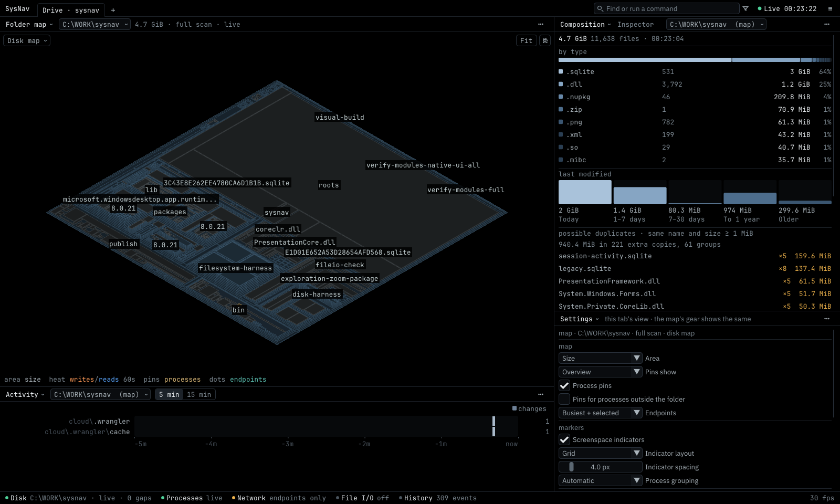Add a new tab with the plus icon
This screenshot has width=840, height=504.
(x=113, y=10)
